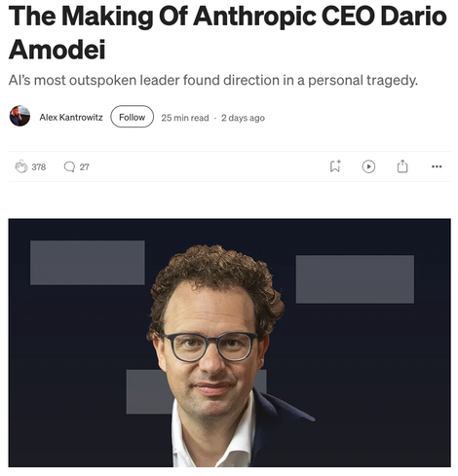Enlarge the hero portrait image
458x476 pixels.
click(229, 343)
